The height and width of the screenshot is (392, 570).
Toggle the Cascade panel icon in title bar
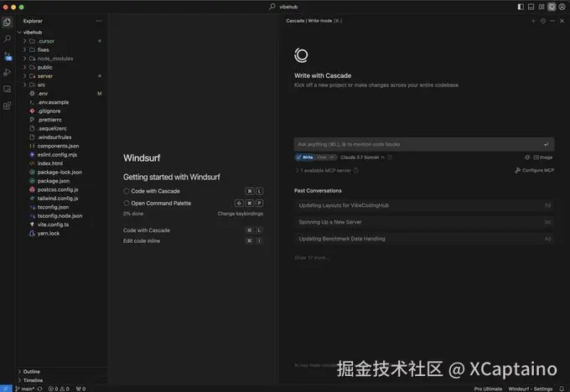[x=552, y=7]
